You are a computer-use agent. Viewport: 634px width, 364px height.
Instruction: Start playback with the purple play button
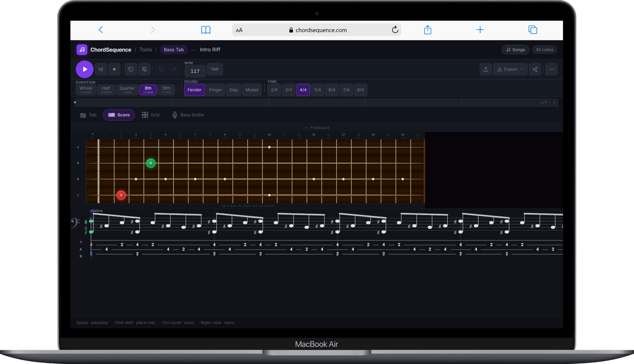point(84,69)
